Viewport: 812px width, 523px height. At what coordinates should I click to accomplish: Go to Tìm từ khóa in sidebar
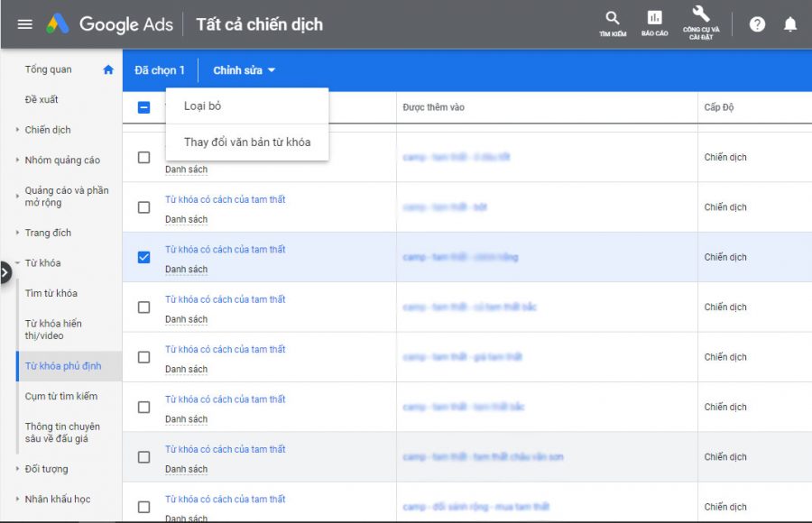tap(51, 293)
